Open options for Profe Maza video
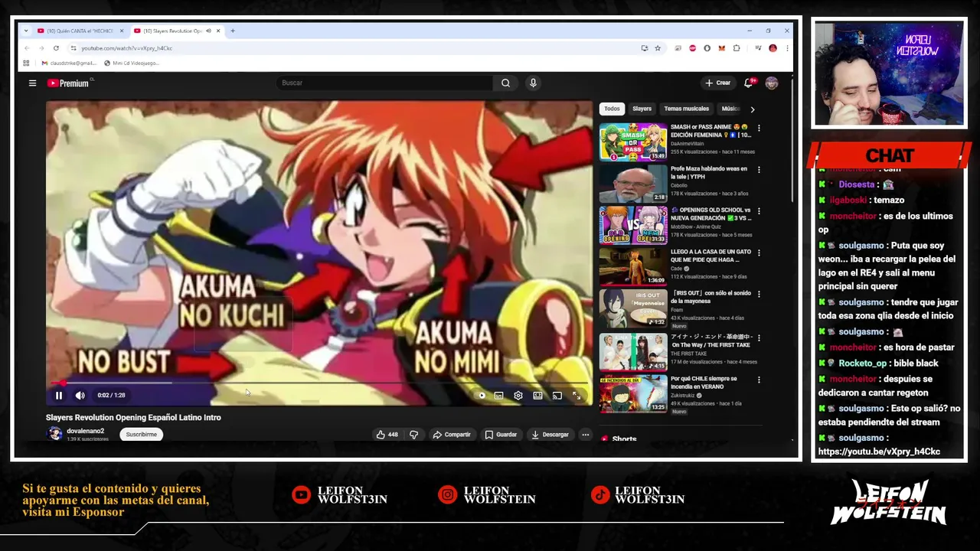The width and height of the screenshot is (980, 551). pos(759,170)
